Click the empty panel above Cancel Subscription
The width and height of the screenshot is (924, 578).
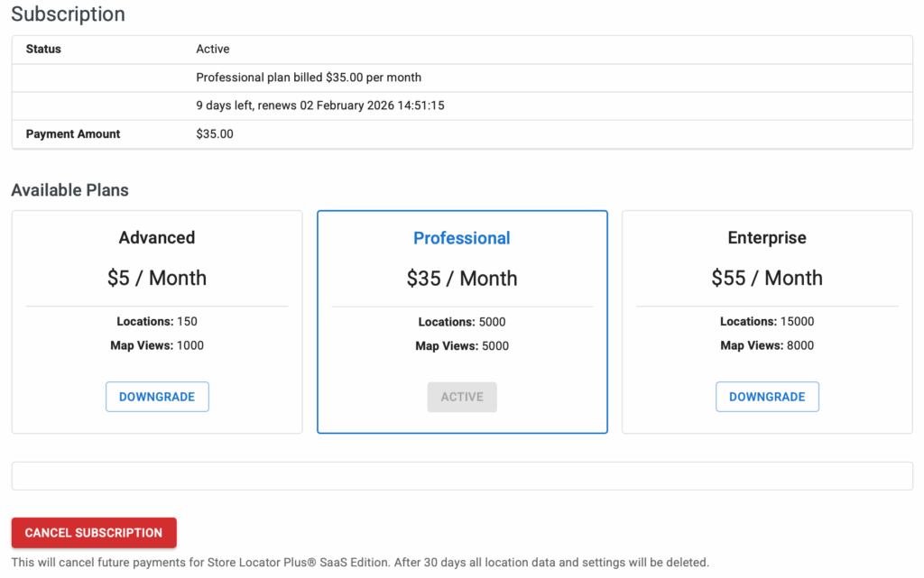[462, 476]
